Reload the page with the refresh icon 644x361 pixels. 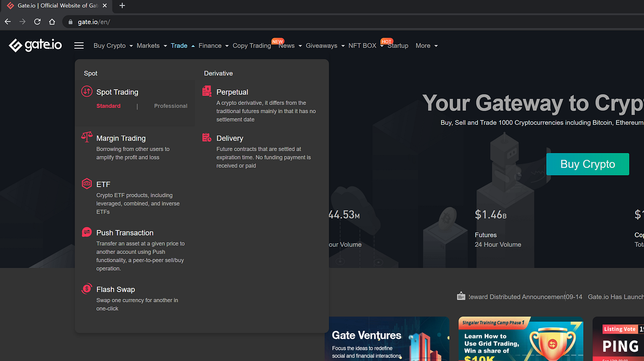[37, 22]
